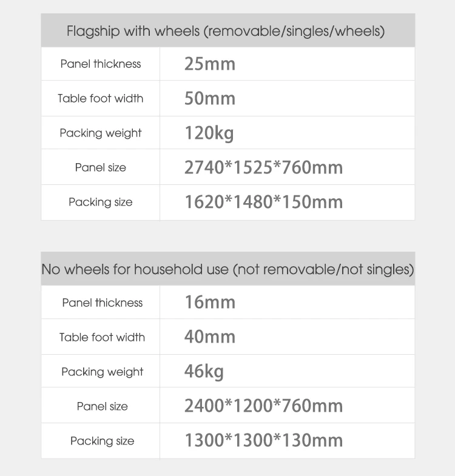Select the 16mm panel thickness value
Image resolution: width=455 pixels, height=476 pixels.
tap(209, 302)
